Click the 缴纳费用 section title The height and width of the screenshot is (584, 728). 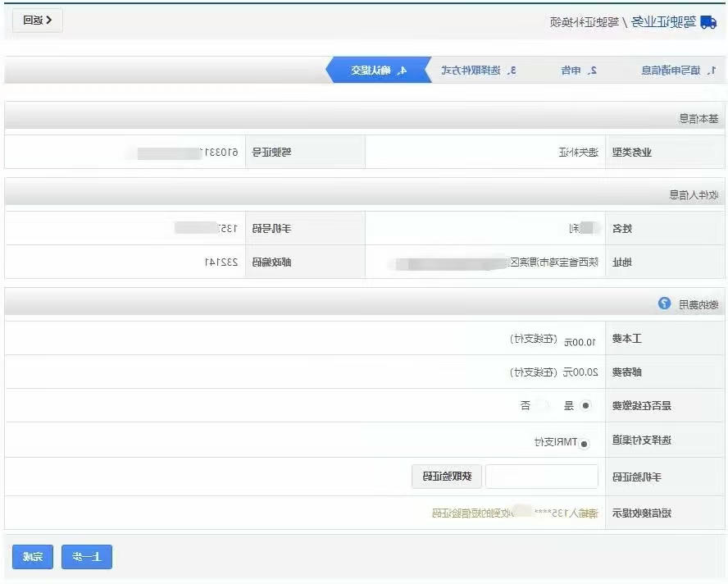tap(698, 304)
